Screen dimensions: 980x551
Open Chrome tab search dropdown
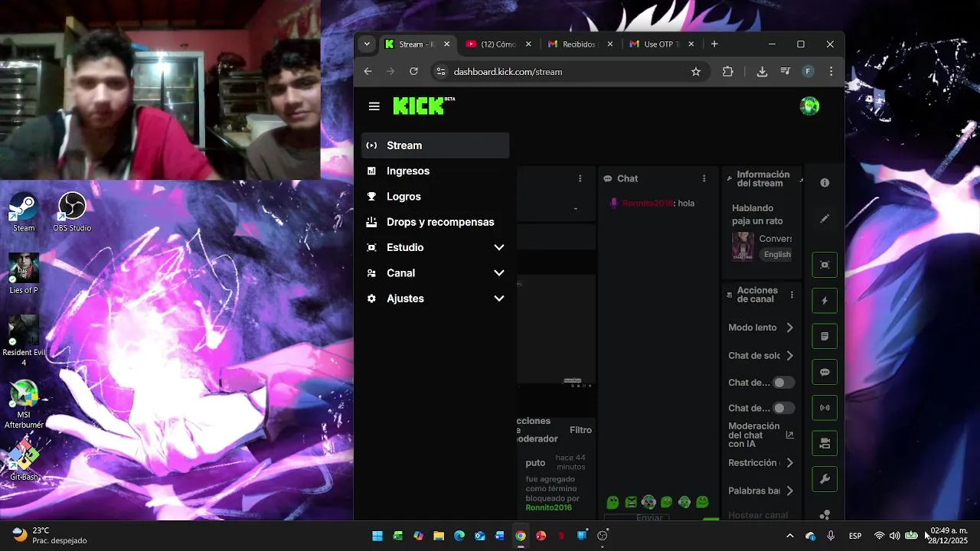367,44
